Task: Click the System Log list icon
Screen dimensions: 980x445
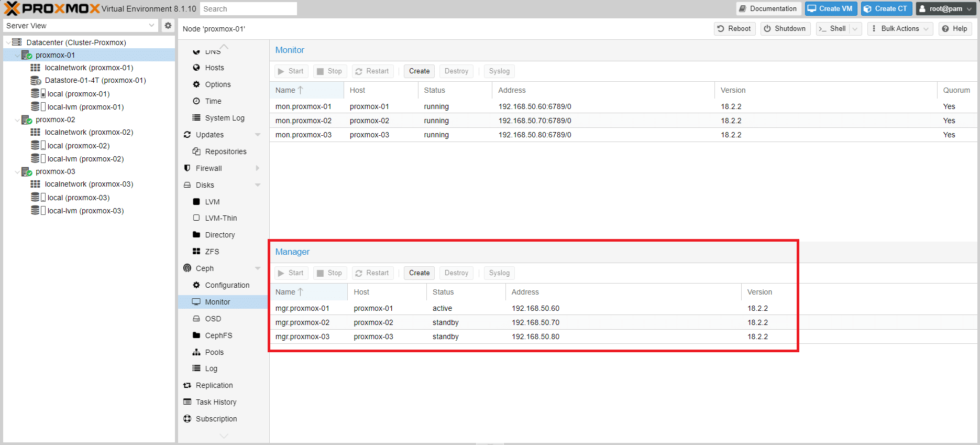Action: [x=196, y=118]
